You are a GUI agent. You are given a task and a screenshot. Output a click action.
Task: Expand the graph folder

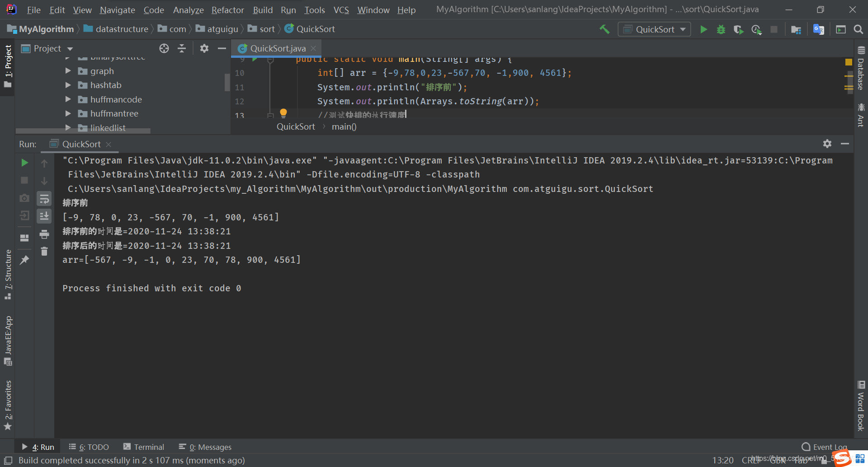[68, 71]
